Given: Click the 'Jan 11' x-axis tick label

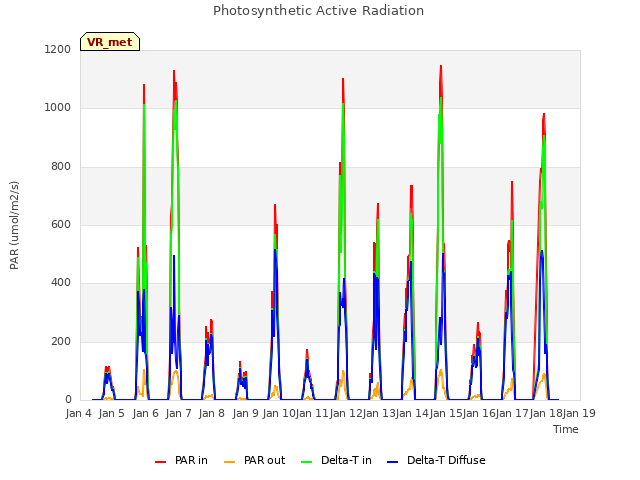Looking at the screenshot, I should coord(312,413).
